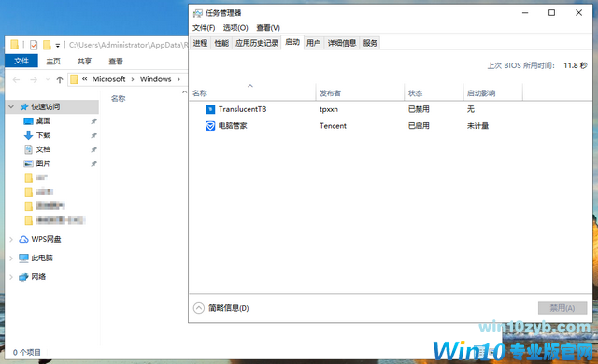The image size is (598, 364).
Task: Collapse the 快速访问 tree node
Action: click(x=11, y=107)
